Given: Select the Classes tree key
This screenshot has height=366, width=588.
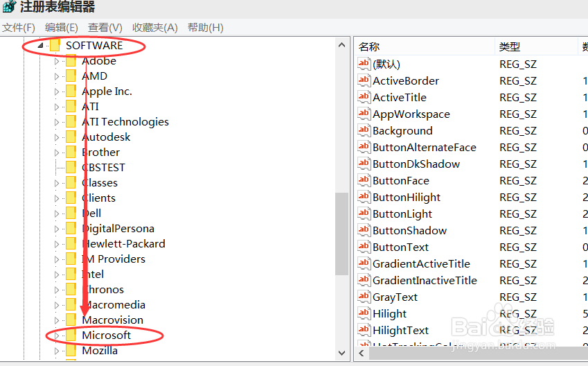Looking at the screenshot, I should (x=100, y=183).
